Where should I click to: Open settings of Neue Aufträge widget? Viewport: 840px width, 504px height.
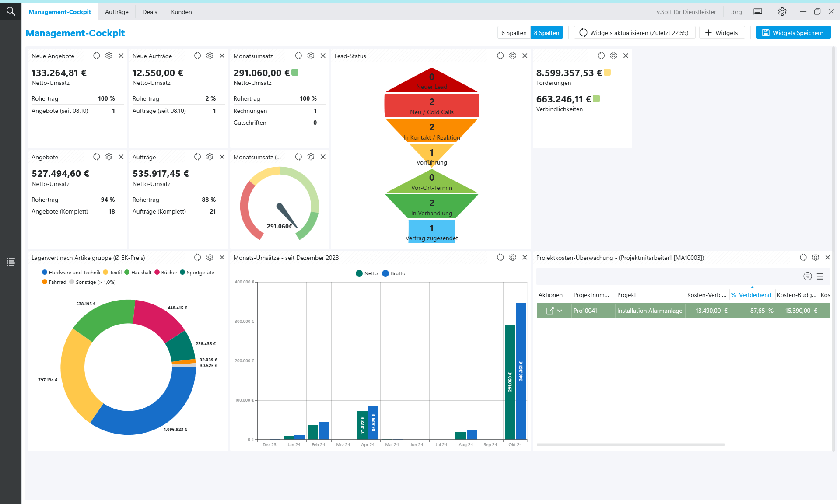pyautogui.click(x=210, y=56)
